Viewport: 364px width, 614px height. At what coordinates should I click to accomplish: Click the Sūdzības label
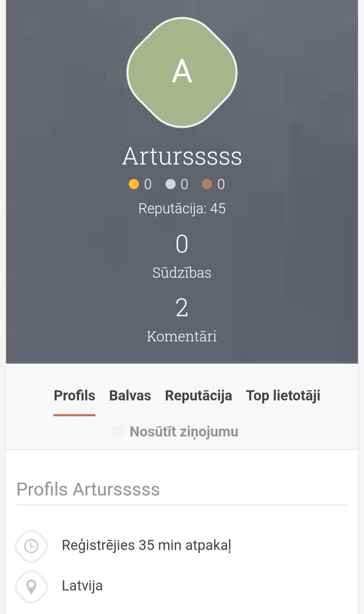tap(182, 273)
